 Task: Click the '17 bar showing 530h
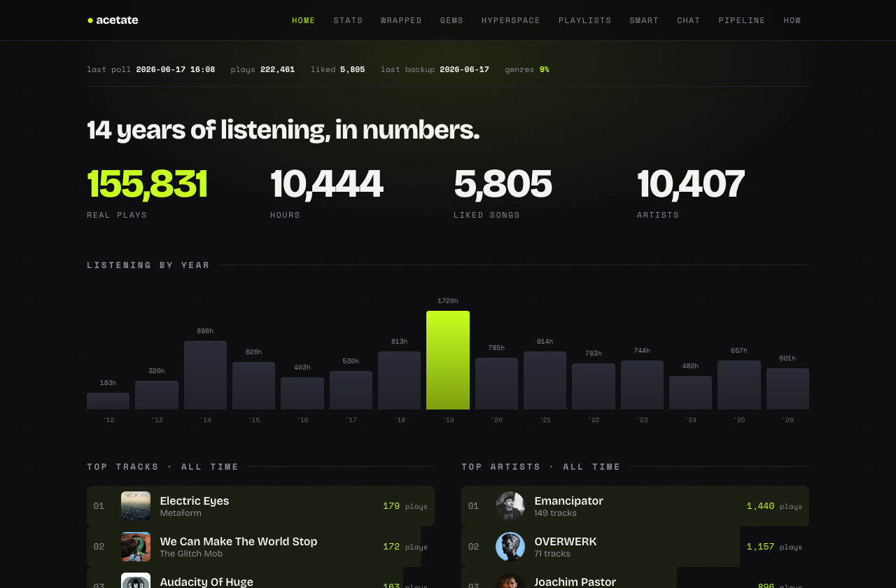(x=351, y=390)
